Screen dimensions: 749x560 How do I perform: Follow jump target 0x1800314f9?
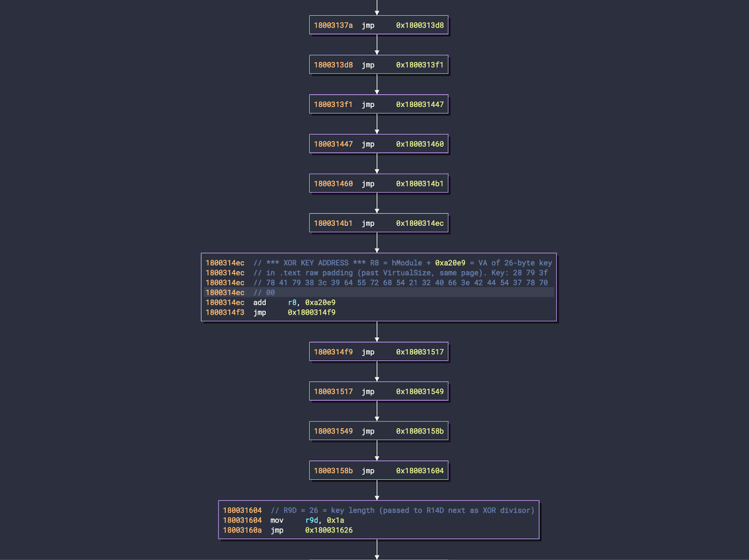pos(311,313)
